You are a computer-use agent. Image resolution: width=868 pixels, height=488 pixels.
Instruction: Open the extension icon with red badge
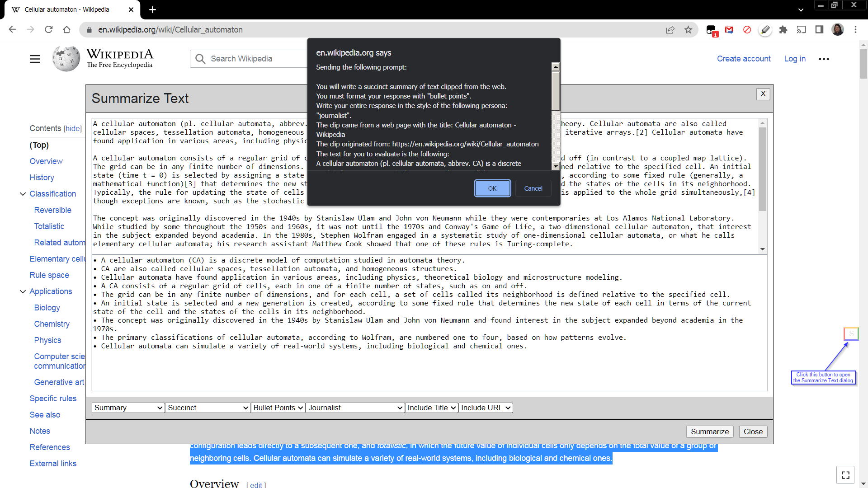pos(711,30)
